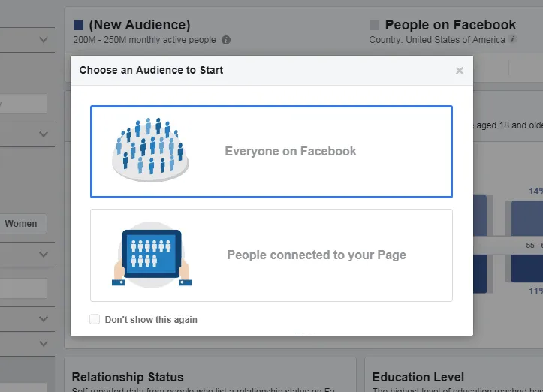Click the Education Level panel heading

click(418, 377)
